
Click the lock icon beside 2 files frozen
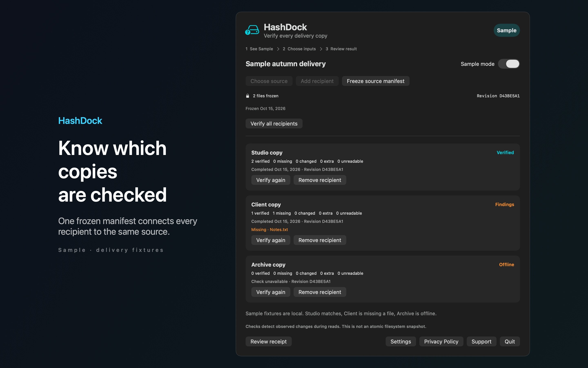pos(248,96)
